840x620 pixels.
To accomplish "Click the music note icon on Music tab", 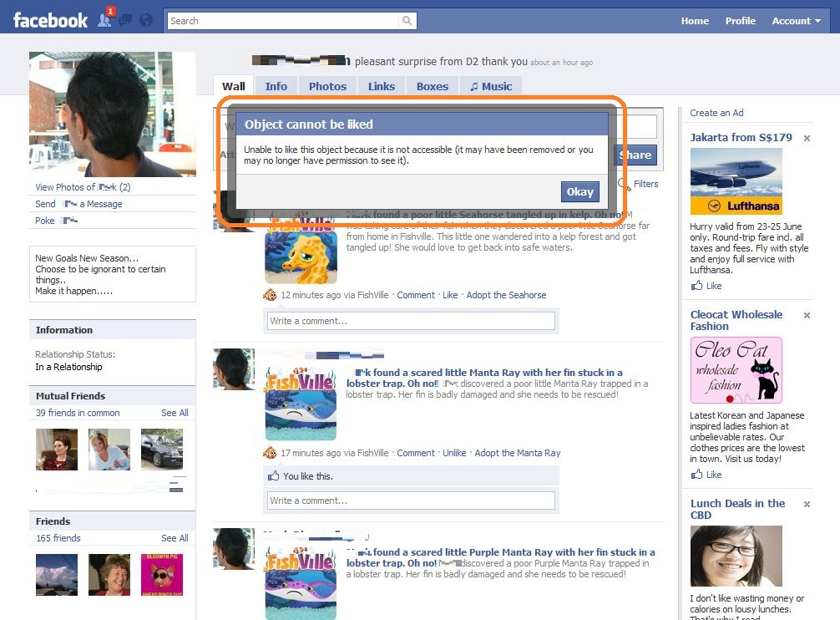I will point(473,86).
